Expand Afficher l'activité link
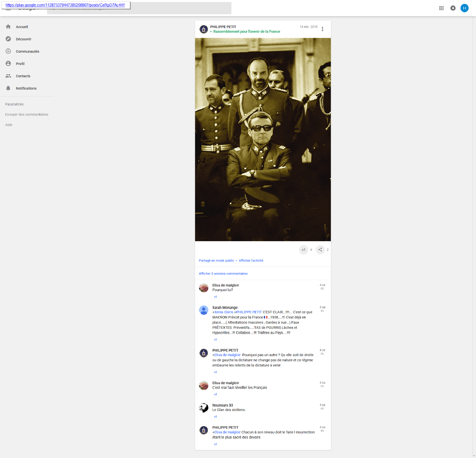This screenshot has height=458, width=476. pyautogui.click(x=251, y=260)
